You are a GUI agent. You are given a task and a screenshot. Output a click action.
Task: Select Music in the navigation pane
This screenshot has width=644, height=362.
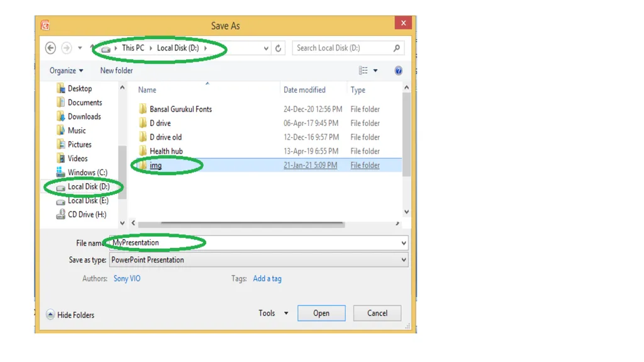click(76, 130)
